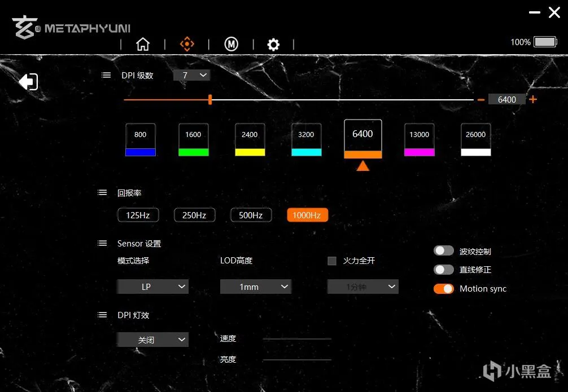The image size is (568, 392).
Task: Open the Home page icon
Action: coord(143,44)
